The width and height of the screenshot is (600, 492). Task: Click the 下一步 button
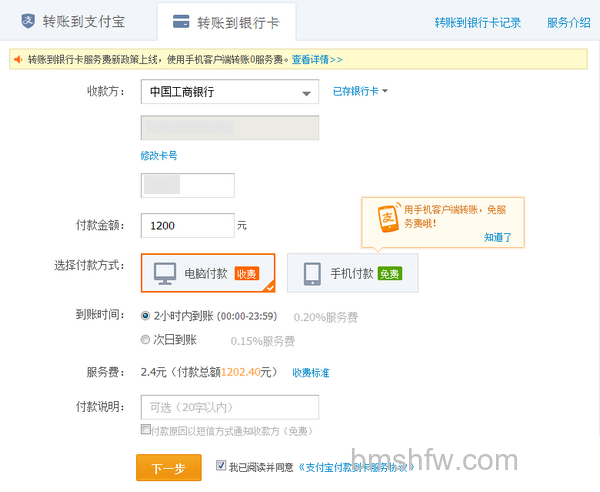click(x=169, y=468)
